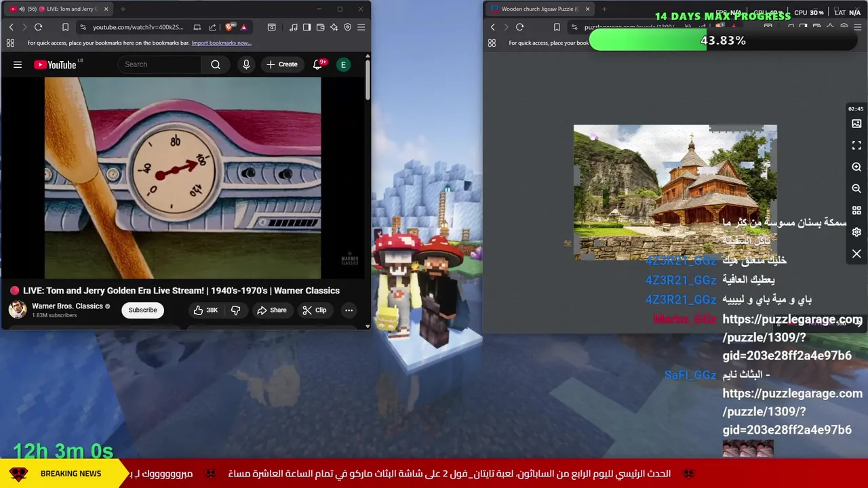Open a new tab in the YouTube window

click(123, 9)
